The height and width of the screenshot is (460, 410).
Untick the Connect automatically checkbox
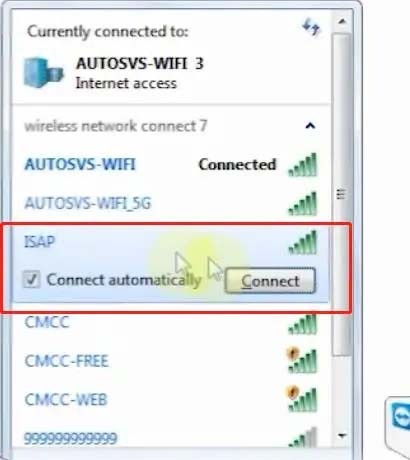point(31,279)
